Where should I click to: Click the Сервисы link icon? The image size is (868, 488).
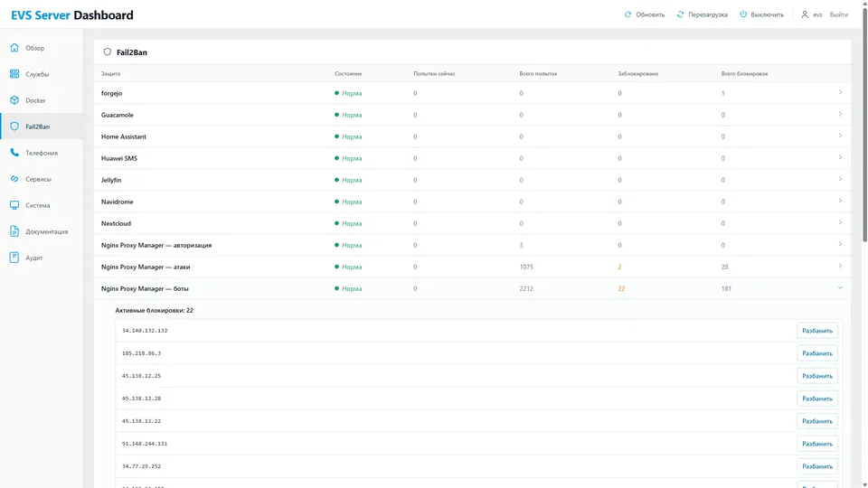pos(14,179)
